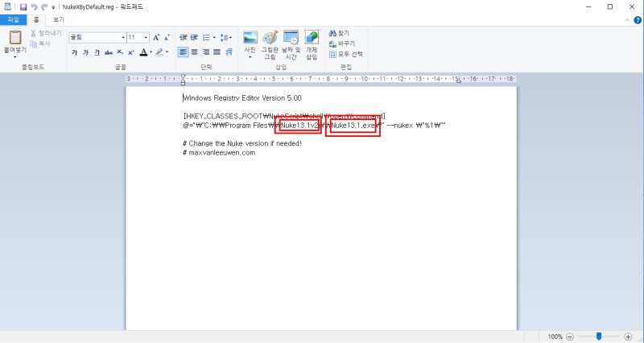
Task: Open the 파일 menu tab
Action: tap(13, 19)
